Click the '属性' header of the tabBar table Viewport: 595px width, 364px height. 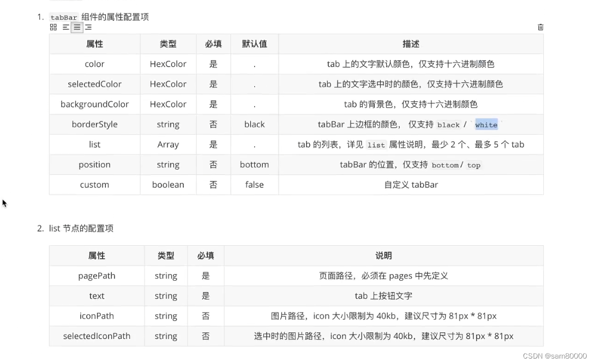pyautogui.click(x=94, y=44)
